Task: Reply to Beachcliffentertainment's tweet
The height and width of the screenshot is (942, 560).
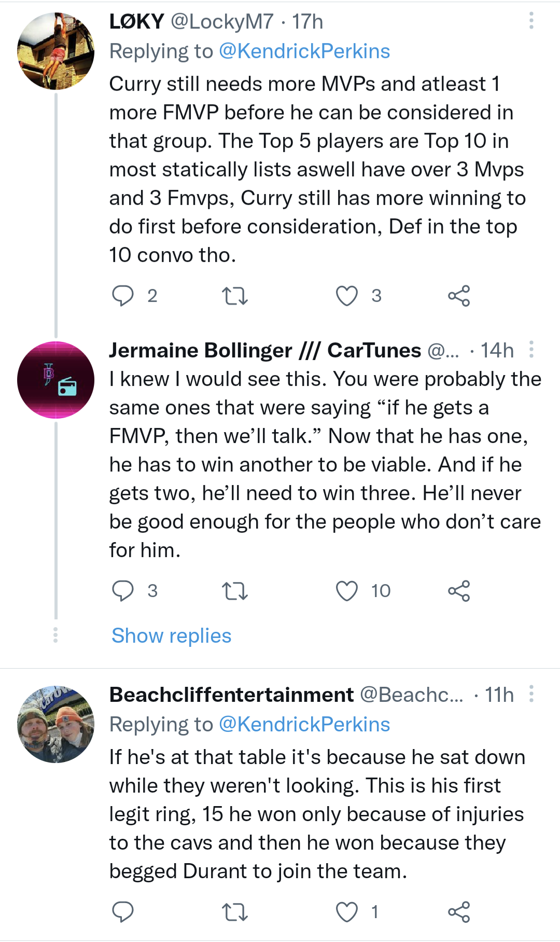Action: [123, 912]
